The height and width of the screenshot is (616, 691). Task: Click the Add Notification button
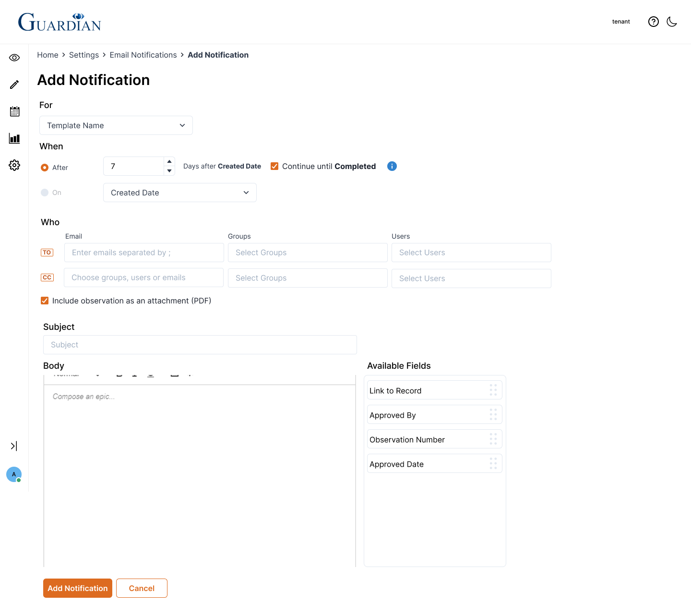[x=78, y=588]
